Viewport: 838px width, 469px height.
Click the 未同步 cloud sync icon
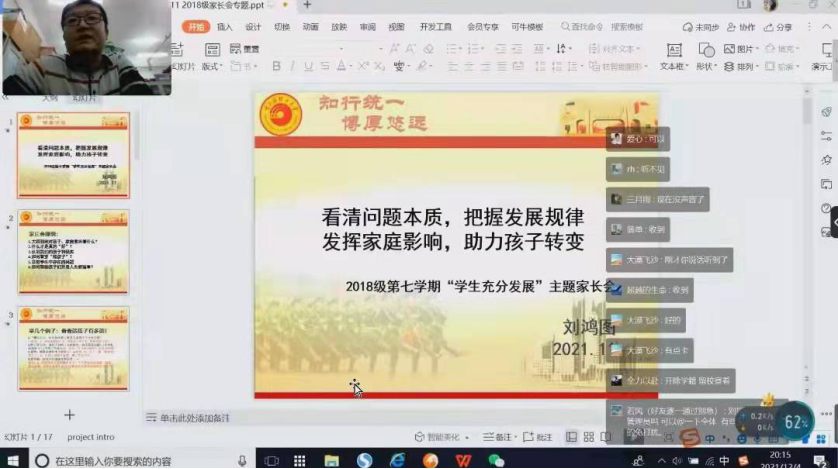(x=700, y=27)
